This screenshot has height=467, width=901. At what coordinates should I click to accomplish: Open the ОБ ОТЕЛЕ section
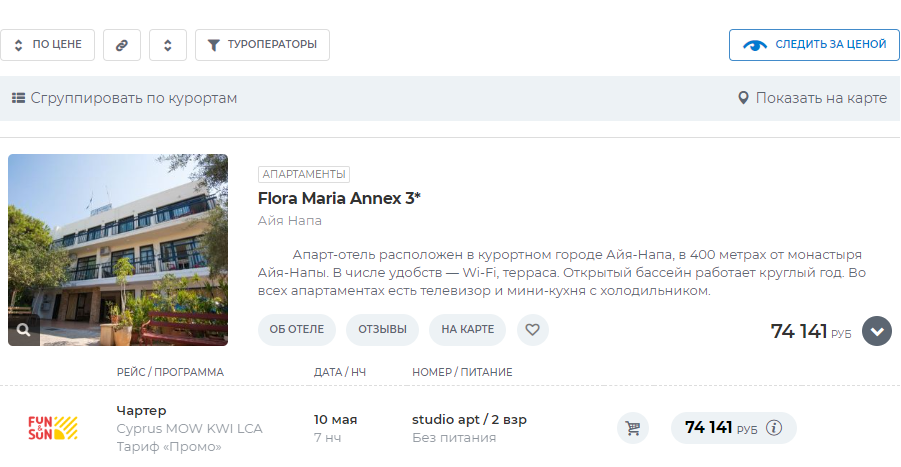pos(297,330)
